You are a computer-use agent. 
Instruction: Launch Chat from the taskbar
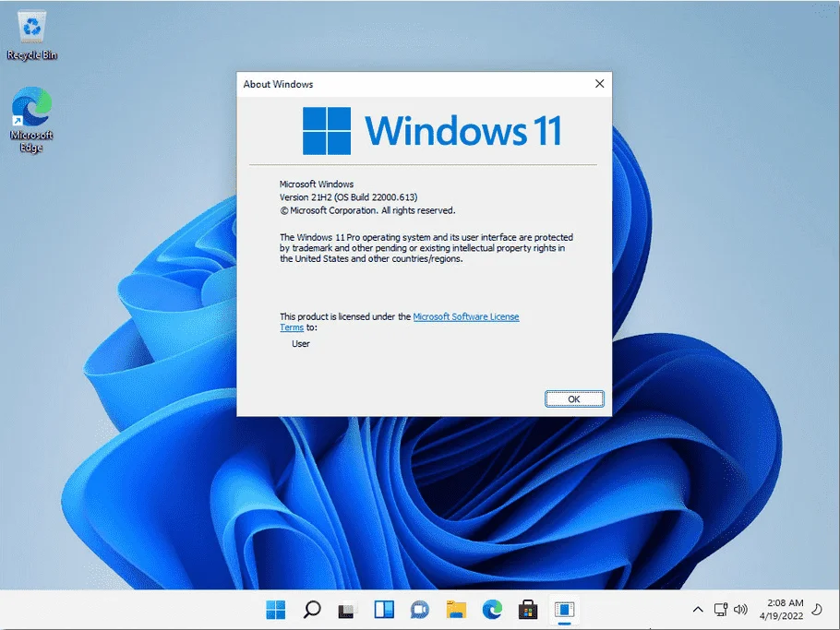tap(420, 611)
